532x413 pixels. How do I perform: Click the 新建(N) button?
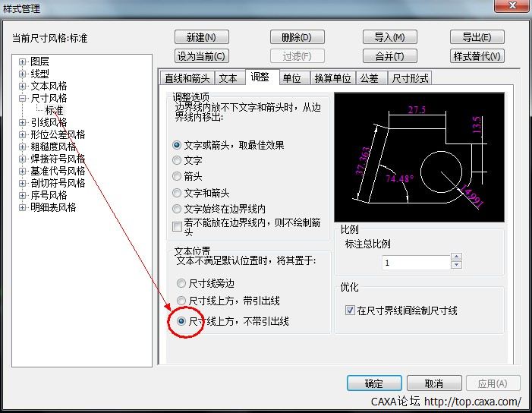coord(202,37)
